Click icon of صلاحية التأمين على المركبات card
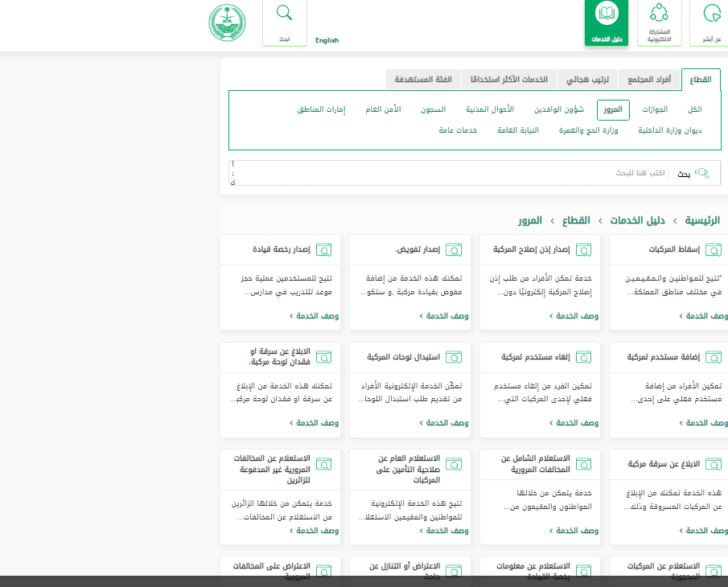The width and height of the screenshot is (728, 587). tap(454, 464)
